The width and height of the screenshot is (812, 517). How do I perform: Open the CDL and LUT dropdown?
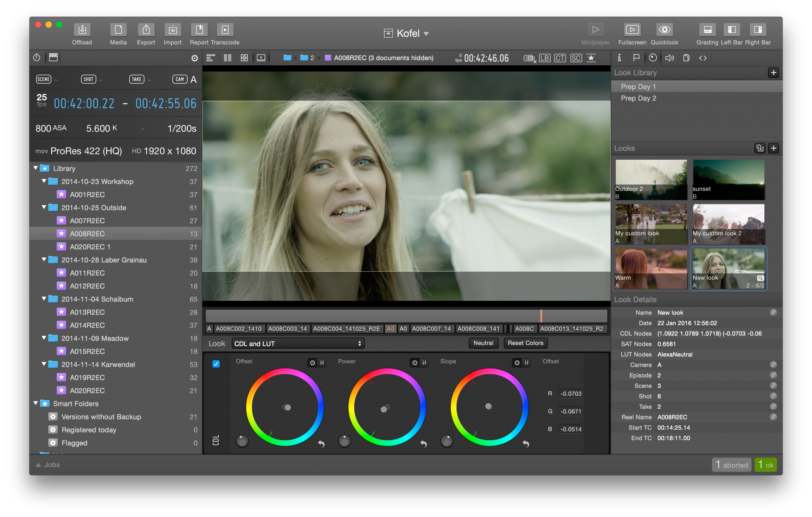[x=298, y=343]
